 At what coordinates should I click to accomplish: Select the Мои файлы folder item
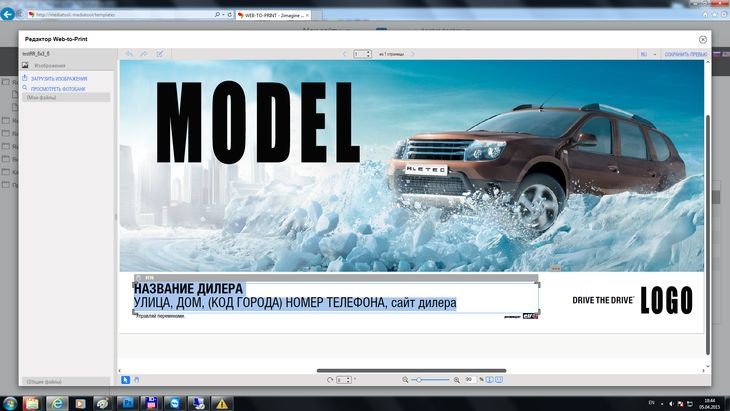click(43, 97)
